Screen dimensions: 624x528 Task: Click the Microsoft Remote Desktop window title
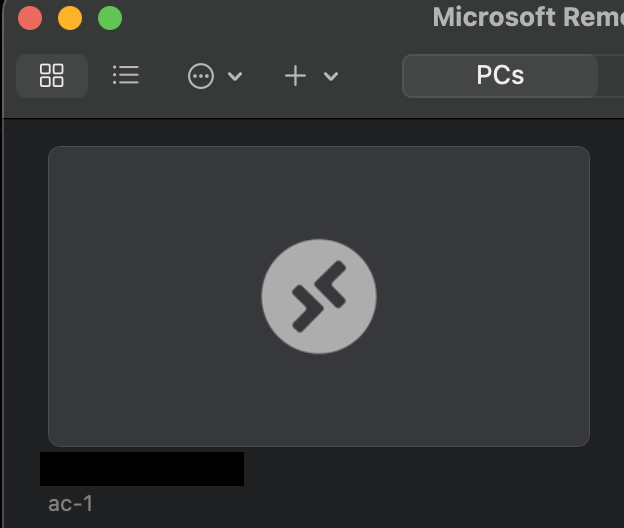pos(527,17)
